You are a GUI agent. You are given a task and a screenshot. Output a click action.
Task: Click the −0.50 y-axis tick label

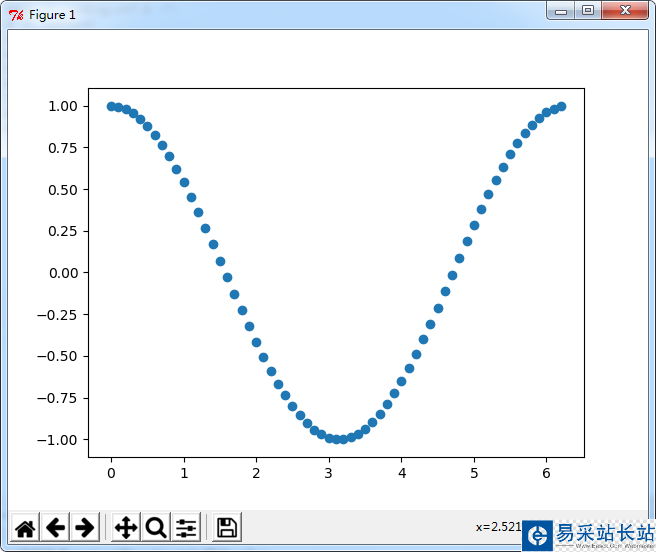pyautogui.click(x=57, y=356)
